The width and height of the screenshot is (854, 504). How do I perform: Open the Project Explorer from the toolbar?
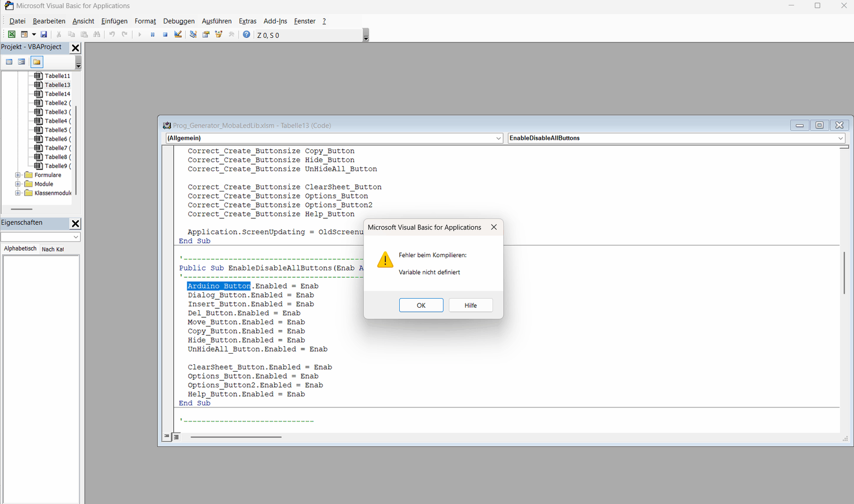click(x=193, y=35)
